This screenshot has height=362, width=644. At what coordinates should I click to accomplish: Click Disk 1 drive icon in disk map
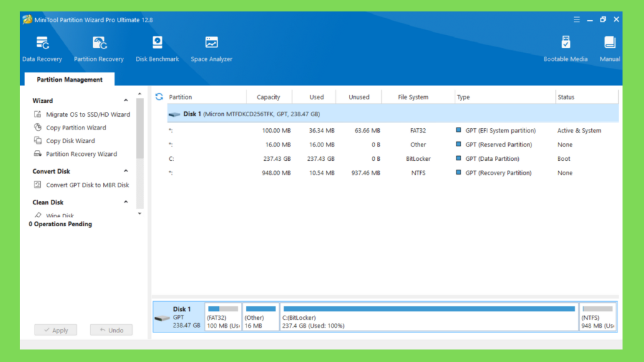pos(162,317)
